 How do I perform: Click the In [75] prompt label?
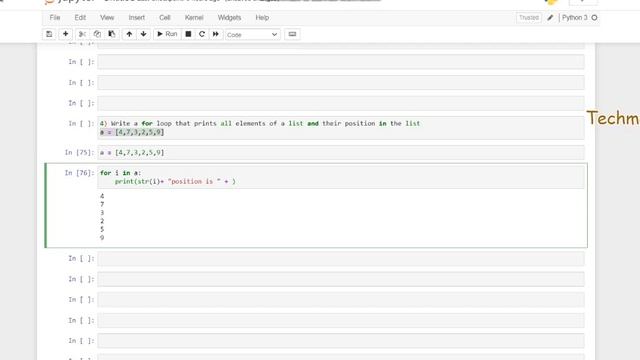tap(79, 152)
